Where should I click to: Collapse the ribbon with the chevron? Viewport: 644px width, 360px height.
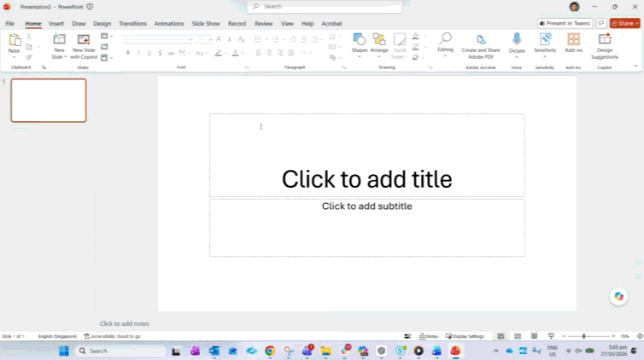coord(635,66)
